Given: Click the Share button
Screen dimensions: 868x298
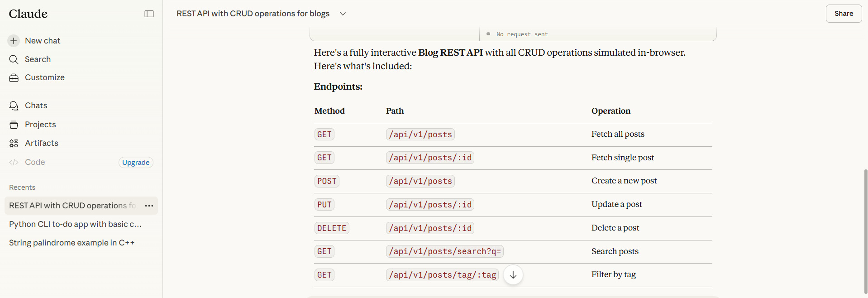Looking at the screenshot, I should click(844, 14).
